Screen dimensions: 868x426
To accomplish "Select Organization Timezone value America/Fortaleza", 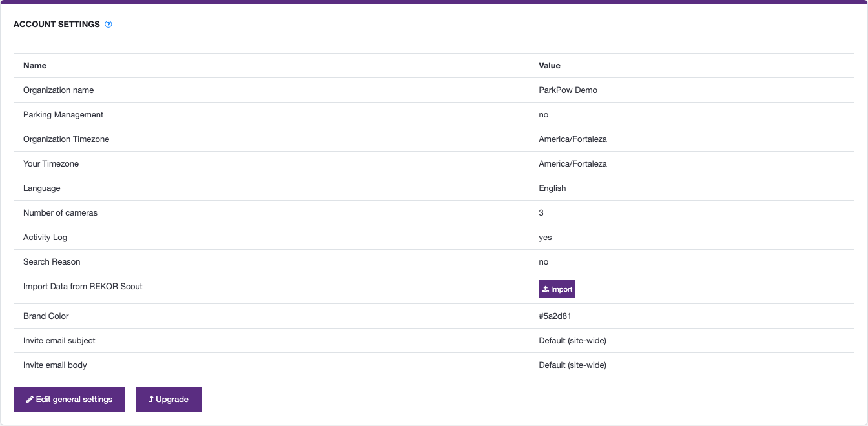I will coord(573,139).
